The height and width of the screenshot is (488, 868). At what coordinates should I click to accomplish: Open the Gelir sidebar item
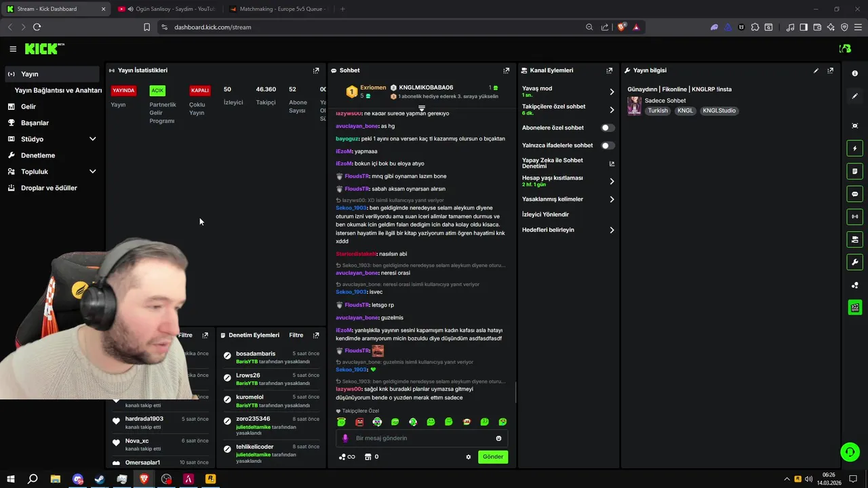[x=52, y=106]
